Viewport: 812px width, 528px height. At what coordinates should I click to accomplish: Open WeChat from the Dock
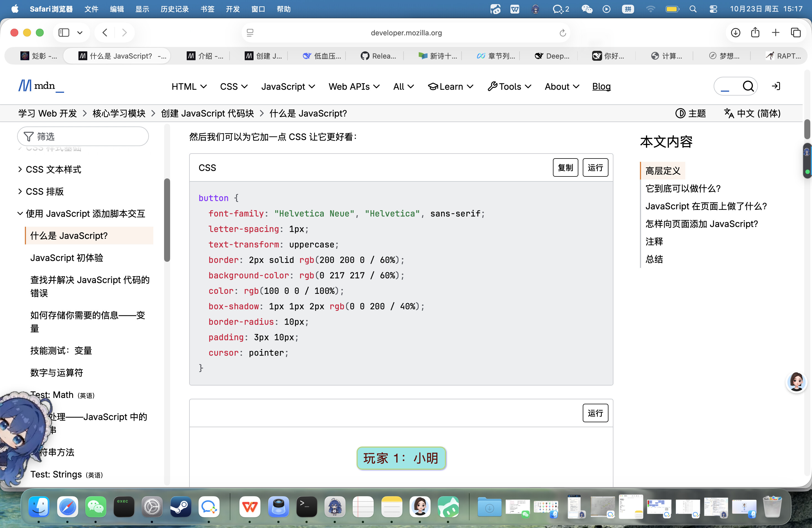pyautogui.click(x=96, y=507)
